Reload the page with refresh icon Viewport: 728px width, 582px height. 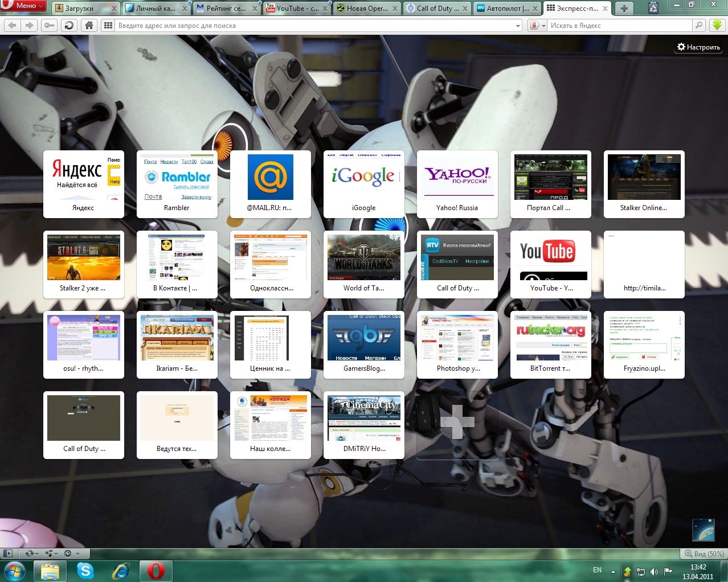point(69,25)
